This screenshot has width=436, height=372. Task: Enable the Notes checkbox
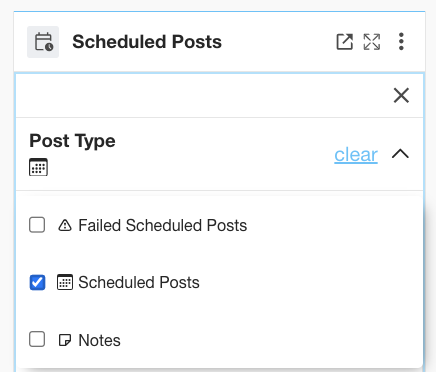click(x=37, y=339)
